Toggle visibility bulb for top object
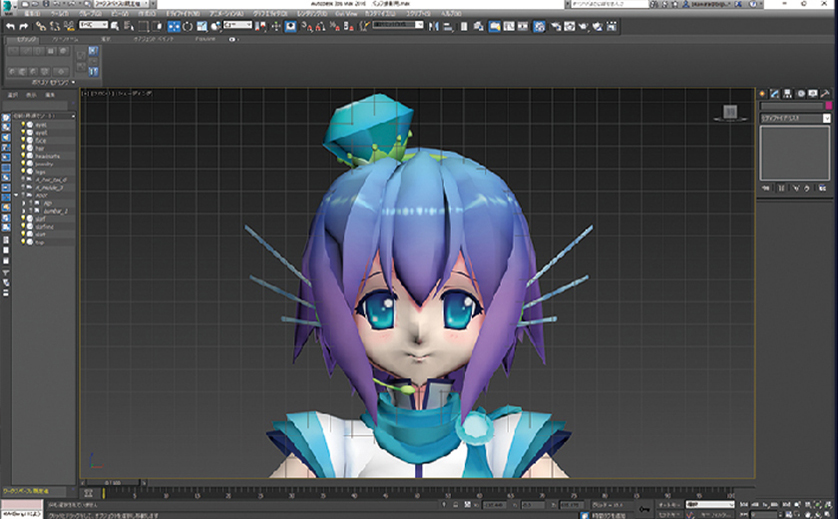Screen dimensions: 838x519 click(x=23, y=242)
